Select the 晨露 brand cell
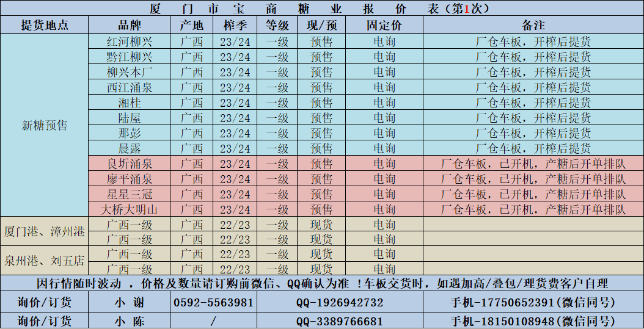This screenshot has width=644, height=329. click(x=129, y=148)
